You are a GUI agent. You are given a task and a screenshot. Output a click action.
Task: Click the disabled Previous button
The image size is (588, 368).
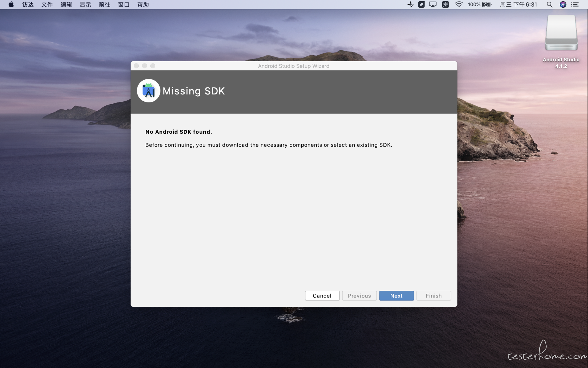(359, 296)
